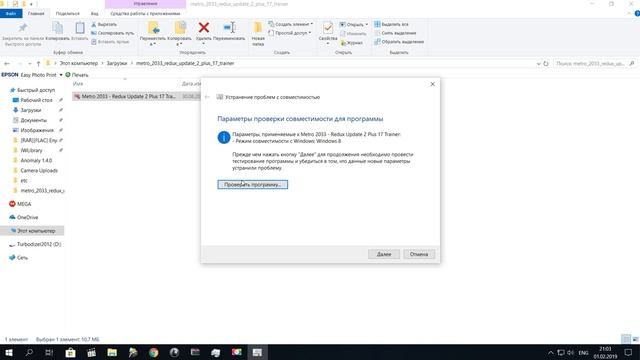The width and height of the screenshot is (640, 360).
Task: Click the 'Печать' print button
Action: coord(77,75)
